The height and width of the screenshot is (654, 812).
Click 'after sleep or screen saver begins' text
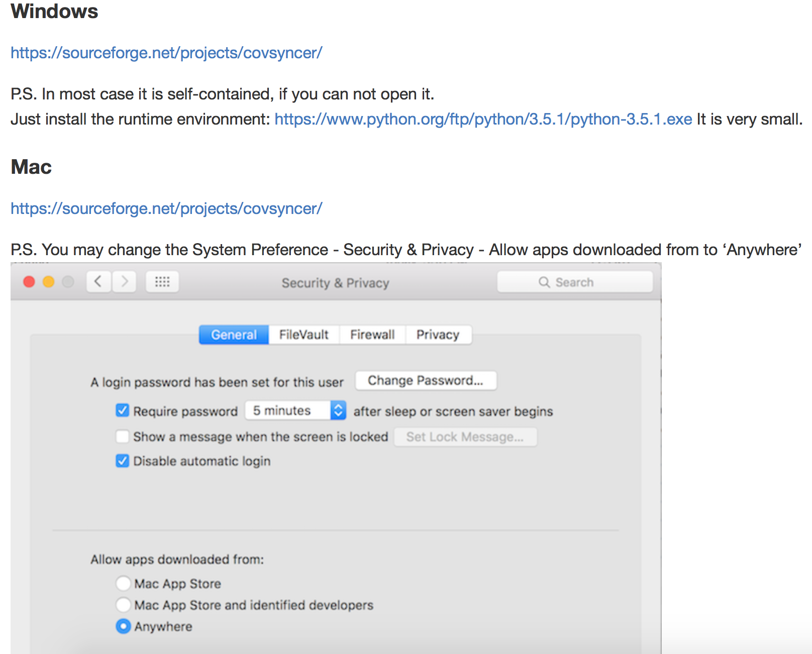pyautogui.click(x=453, y=411)
